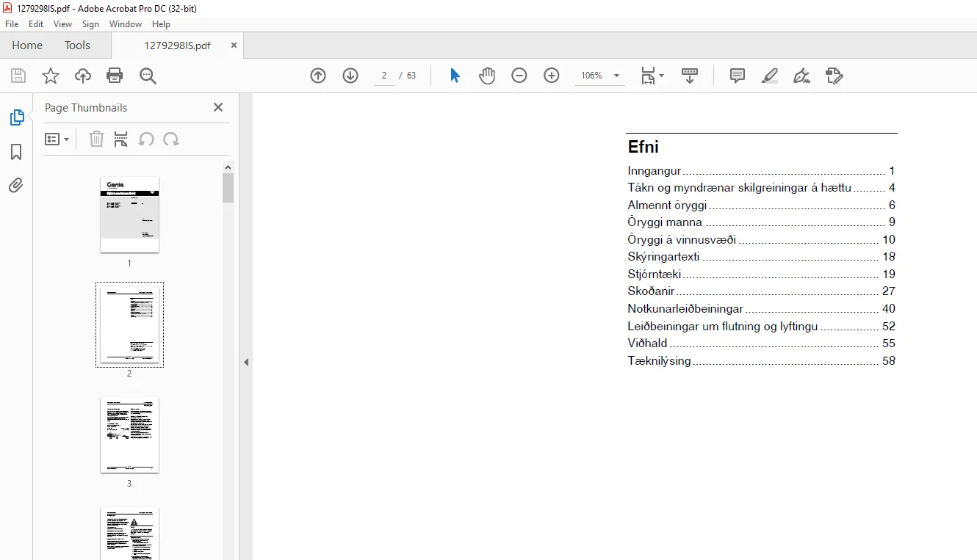Click the Save file icon
This screenshot has width=977, height=560.
click(x=18, y=76)
